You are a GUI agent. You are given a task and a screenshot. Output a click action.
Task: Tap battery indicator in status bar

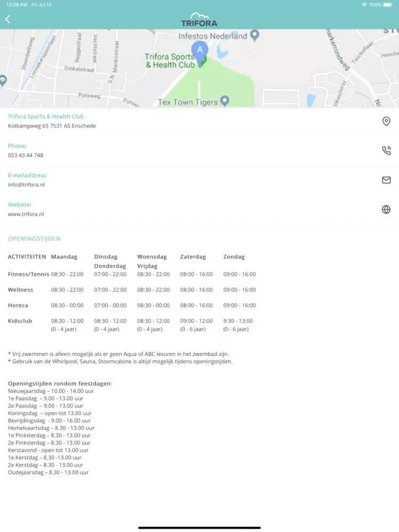coord(387,5)
